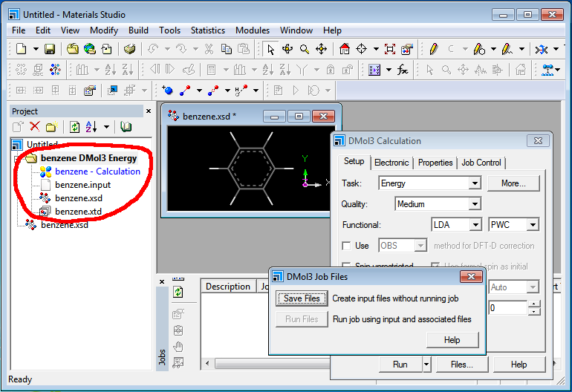Click the More... button next to Task
The height and width of the screenshot is (392, 572).
coord(513,183)
